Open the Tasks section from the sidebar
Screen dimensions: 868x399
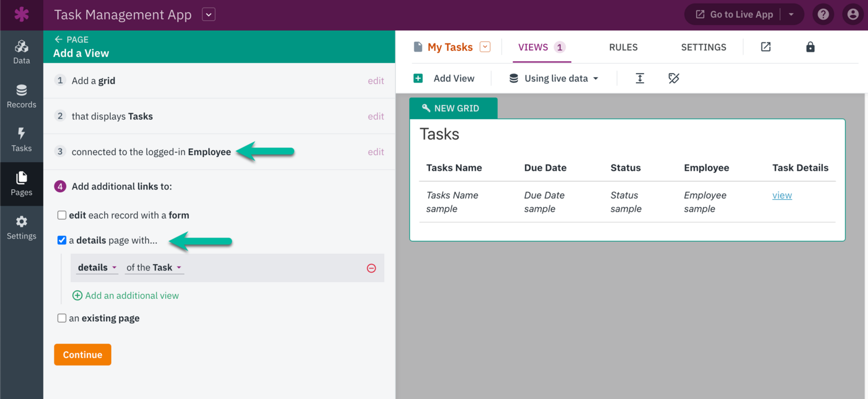(x=21, y=139)
